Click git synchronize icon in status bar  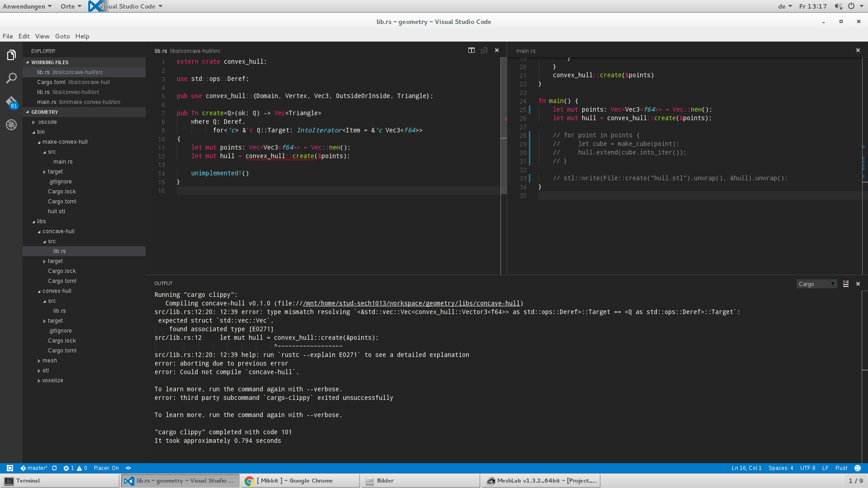(54, 468)
